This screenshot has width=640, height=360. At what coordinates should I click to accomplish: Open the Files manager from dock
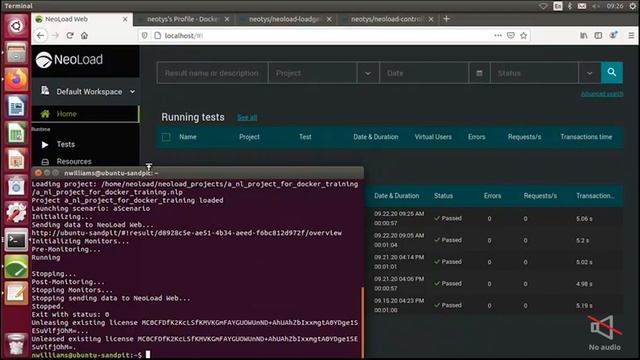(x=16, y=53)
